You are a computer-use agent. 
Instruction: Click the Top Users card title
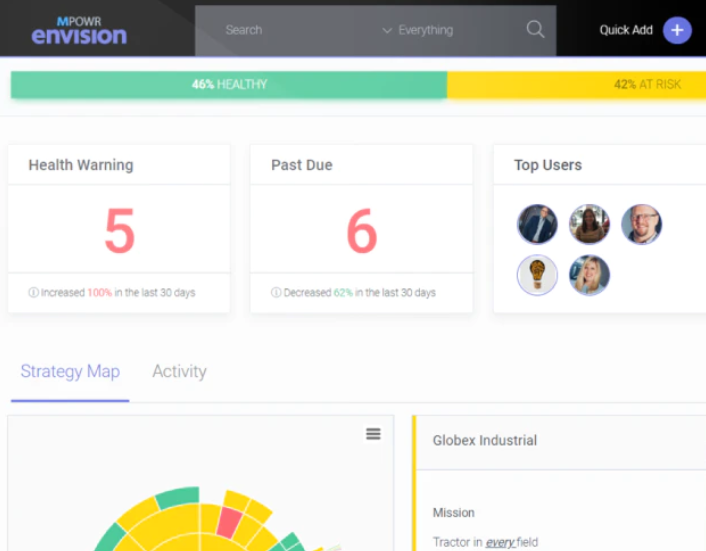(548, 165)
